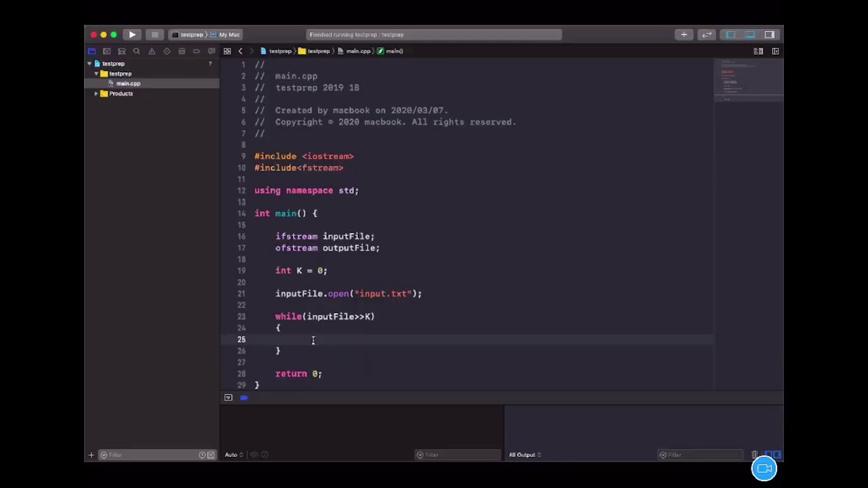
Task: Toggle the Debug area panel visibility
Action: tap(750, 35)
